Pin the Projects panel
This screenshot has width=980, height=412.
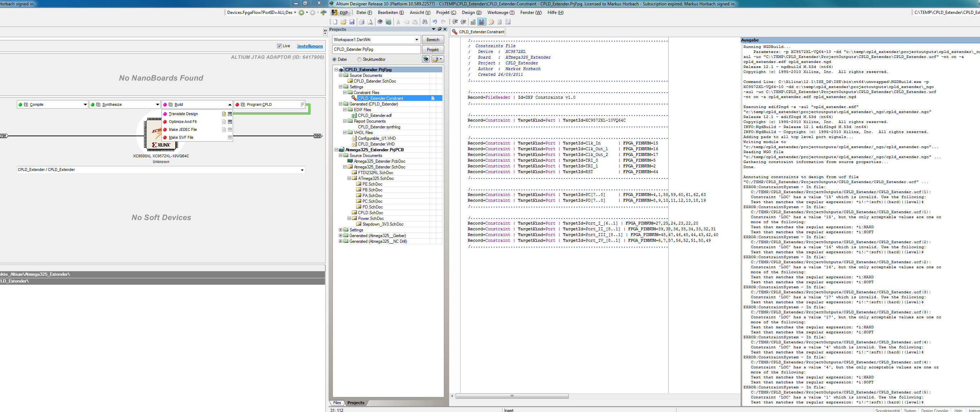[440, 29]
